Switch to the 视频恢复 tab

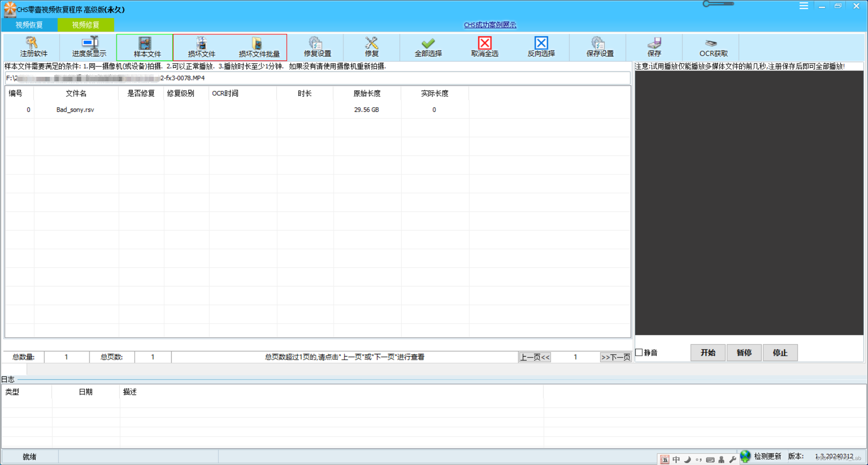tap(29, 25)
